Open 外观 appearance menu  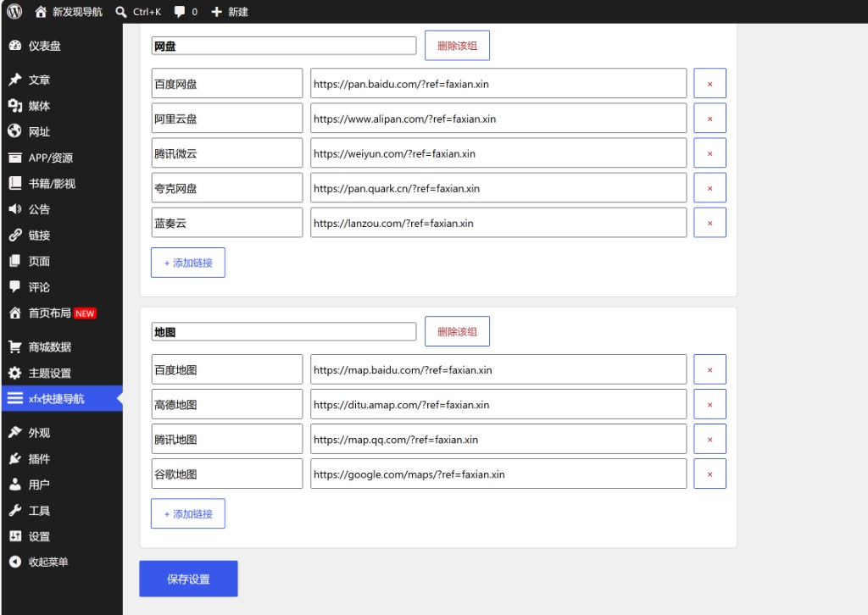(61, 433)
